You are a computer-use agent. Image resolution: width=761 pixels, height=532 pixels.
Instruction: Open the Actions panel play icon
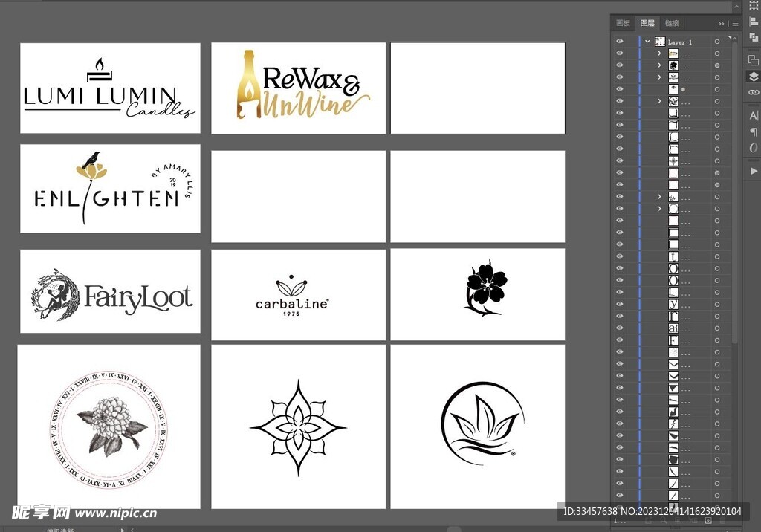pyautogui.click(x=754, y=171)
